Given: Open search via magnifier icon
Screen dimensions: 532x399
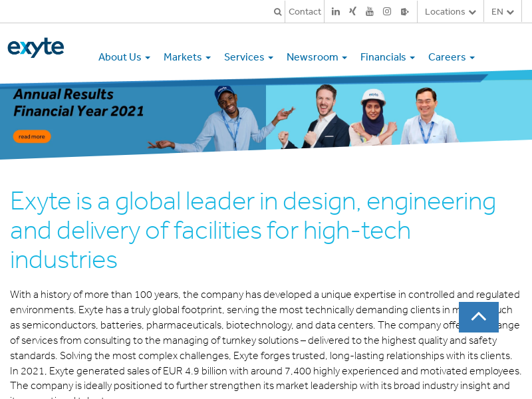Looking at the screenshot, I should point(277,12).
